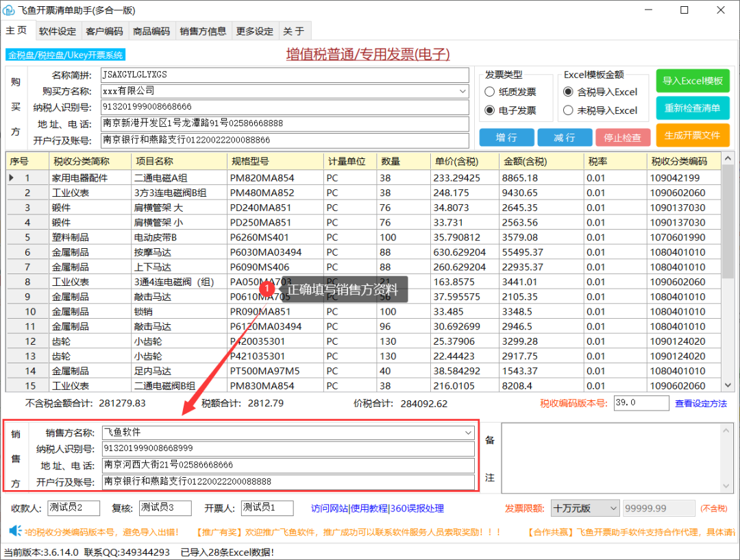Screen dimensions: 740x560
Task: Click the 税收编码版本号 field
Action: [x=641, y=403]
